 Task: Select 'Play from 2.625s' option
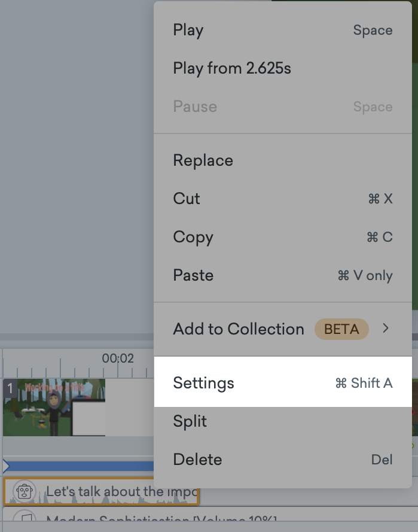pyautogui.click(x=231, y=68)
